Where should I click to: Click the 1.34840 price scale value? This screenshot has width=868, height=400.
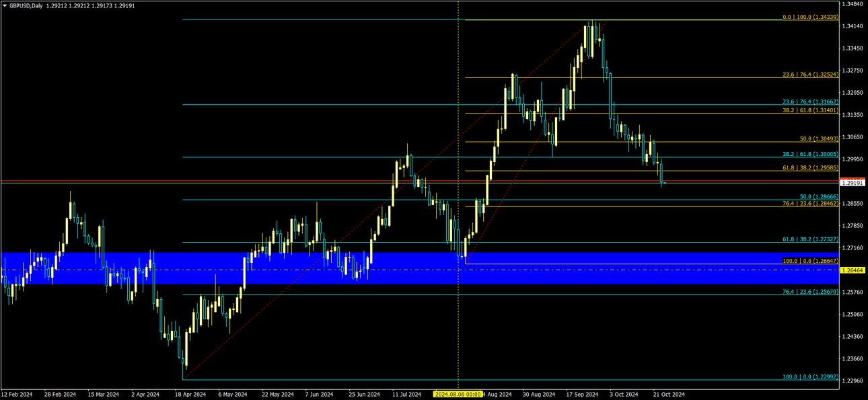853,4
